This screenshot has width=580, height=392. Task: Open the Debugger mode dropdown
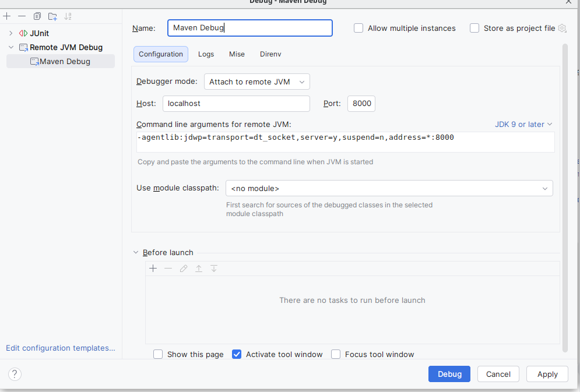tap(256, 82)
